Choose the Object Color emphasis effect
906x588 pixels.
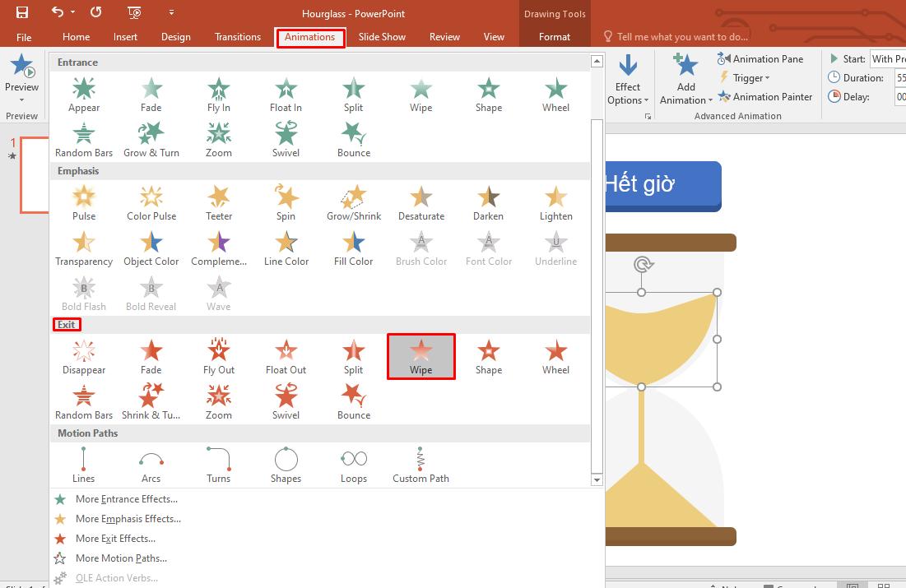151,248
